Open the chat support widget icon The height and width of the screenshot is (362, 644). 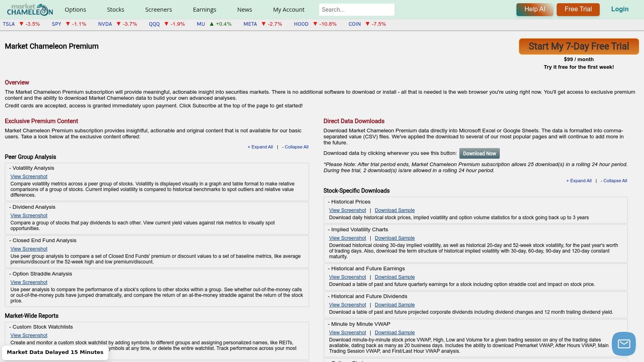pos(623,343)
